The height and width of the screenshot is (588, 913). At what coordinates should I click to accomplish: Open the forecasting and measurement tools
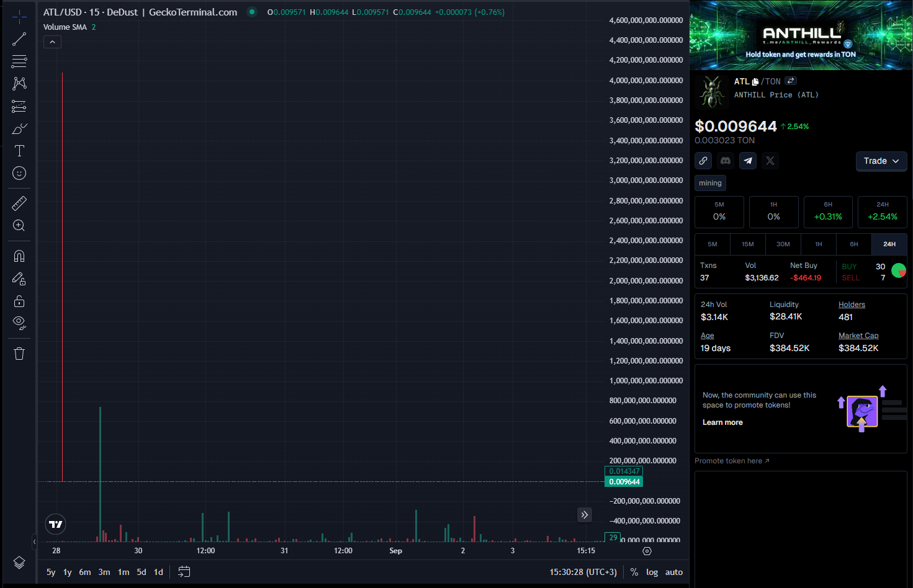19,106
